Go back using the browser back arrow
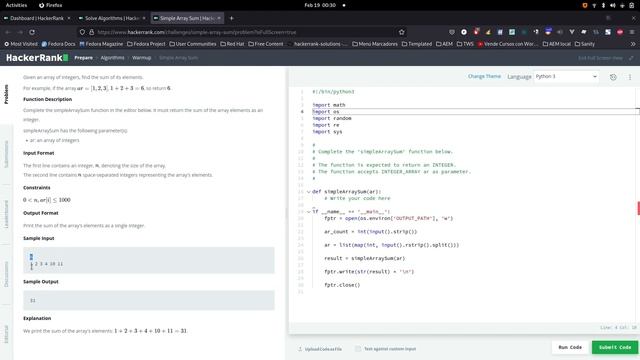This screenshot has height=360, width=640. click(x=8, y=32)
